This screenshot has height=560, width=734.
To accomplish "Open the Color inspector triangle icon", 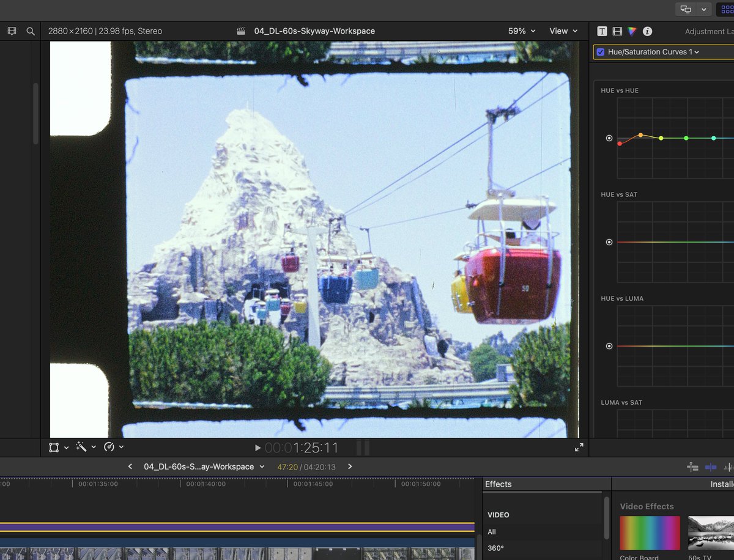I will click(632, 31).
